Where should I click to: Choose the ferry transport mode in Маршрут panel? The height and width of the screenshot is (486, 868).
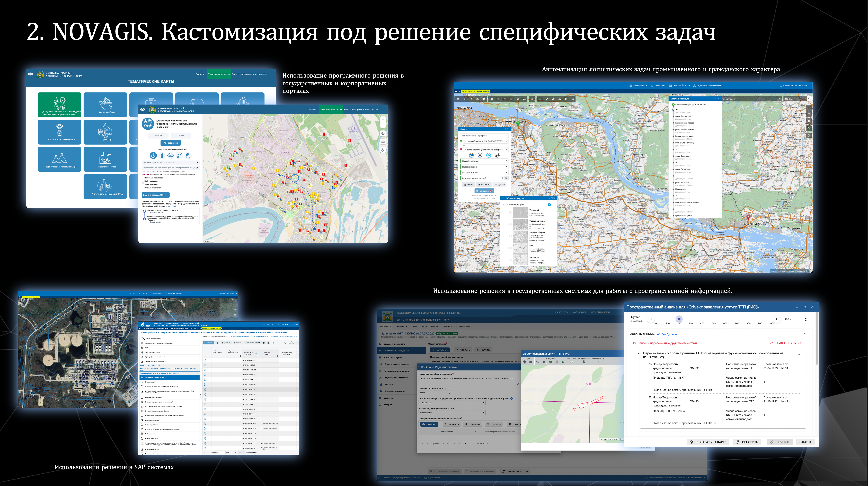coord(480,155)
